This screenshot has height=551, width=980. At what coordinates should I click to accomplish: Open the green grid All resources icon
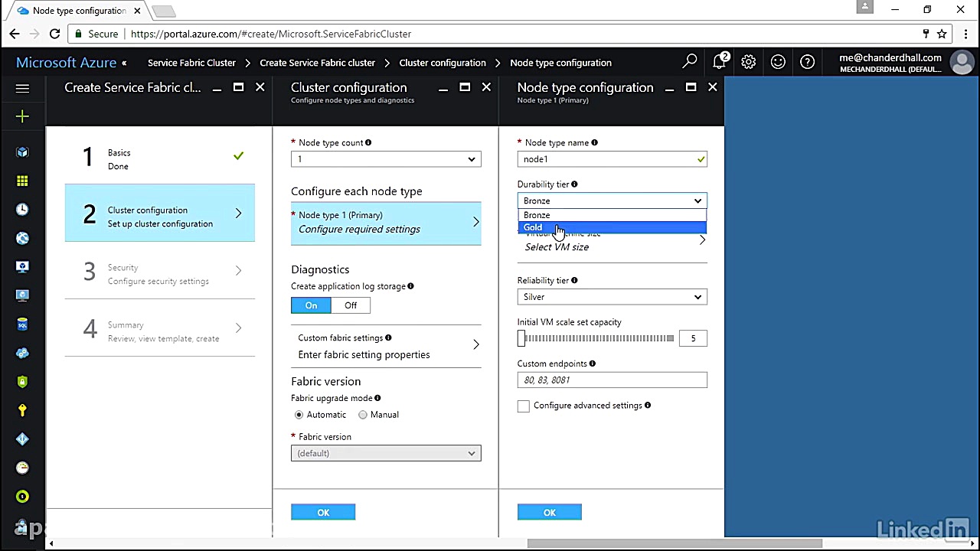pos(22,181)
